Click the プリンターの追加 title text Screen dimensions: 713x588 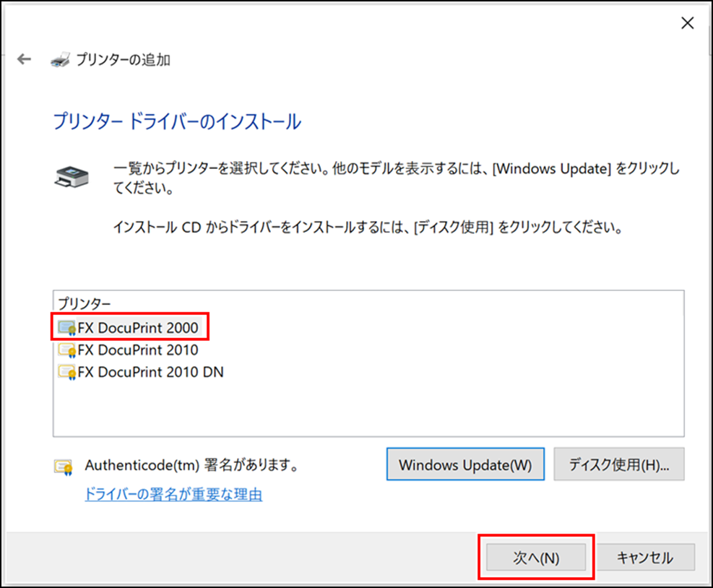click(x=124, y=59)
